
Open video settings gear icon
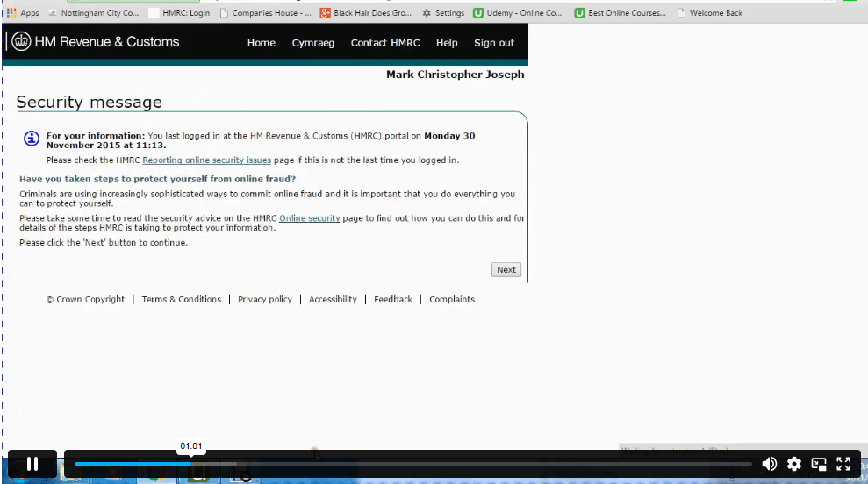[x=793, y=464]
